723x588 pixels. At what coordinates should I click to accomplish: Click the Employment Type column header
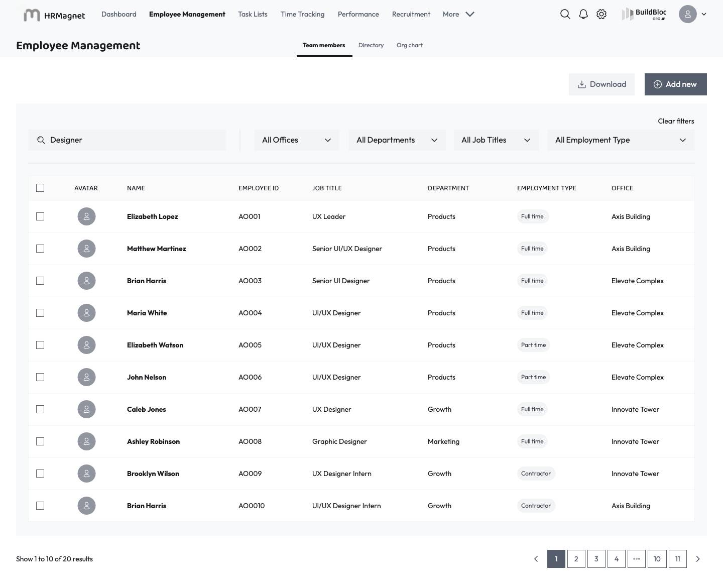point(547,188)
